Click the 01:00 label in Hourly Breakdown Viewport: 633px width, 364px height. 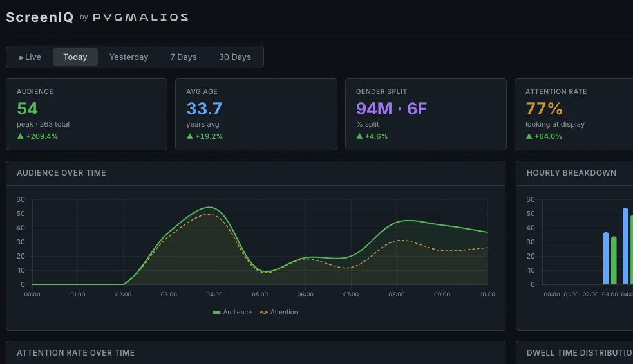click(x=571, y=295)
